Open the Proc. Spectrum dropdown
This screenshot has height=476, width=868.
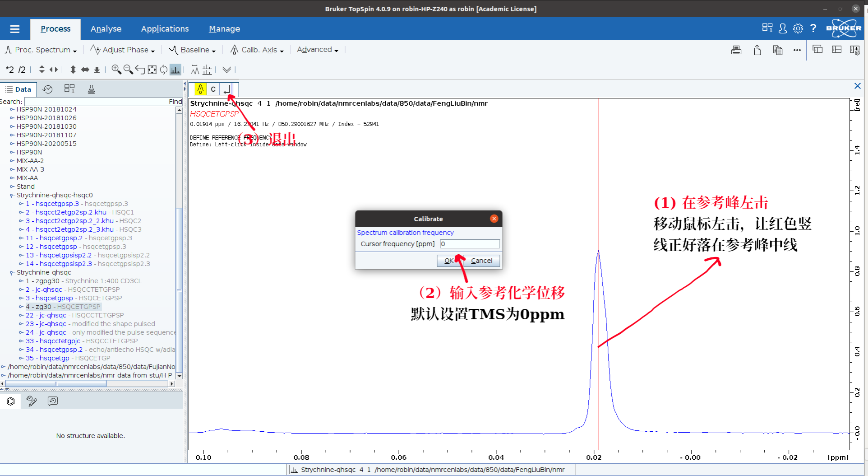point(41,50)
